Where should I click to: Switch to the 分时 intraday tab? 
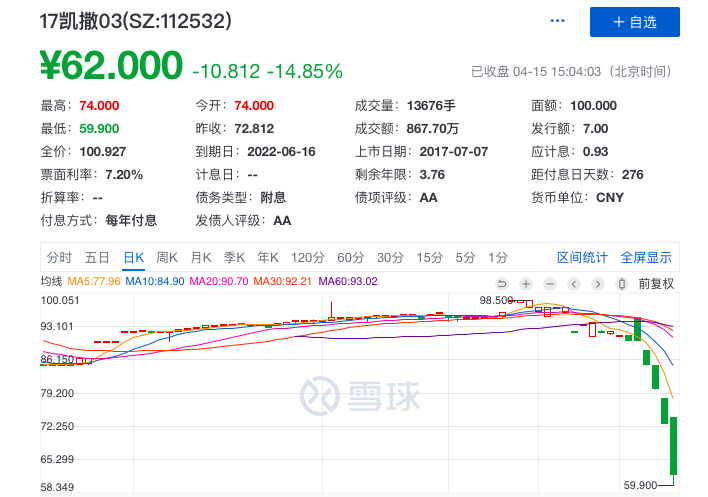point(59,257)
